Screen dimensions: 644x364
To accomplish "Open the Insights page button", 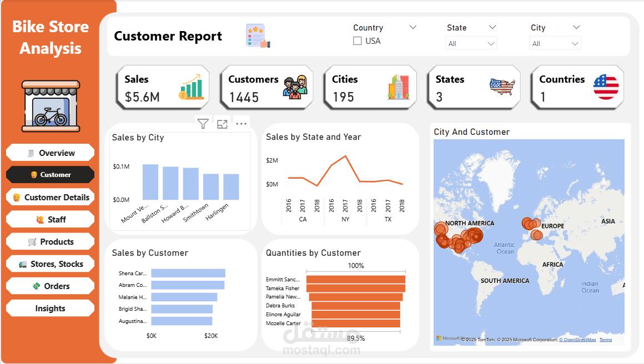I will 50,308.
